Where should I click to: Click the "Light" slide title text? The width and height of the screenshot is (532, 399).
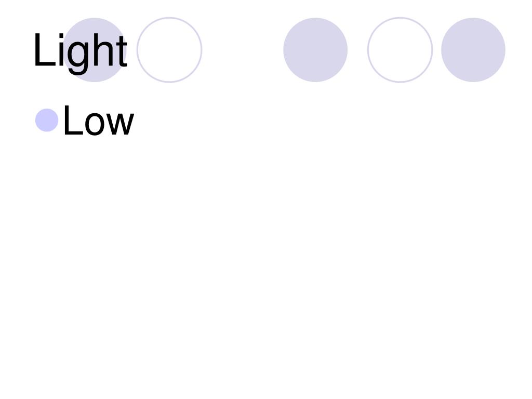(80, 51)
